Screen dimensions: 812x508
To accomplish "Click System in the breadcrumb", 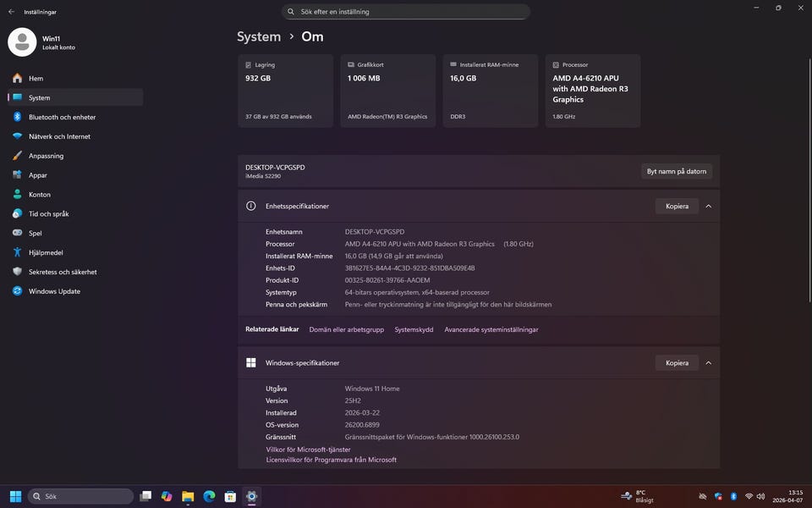I will point(259,36).
